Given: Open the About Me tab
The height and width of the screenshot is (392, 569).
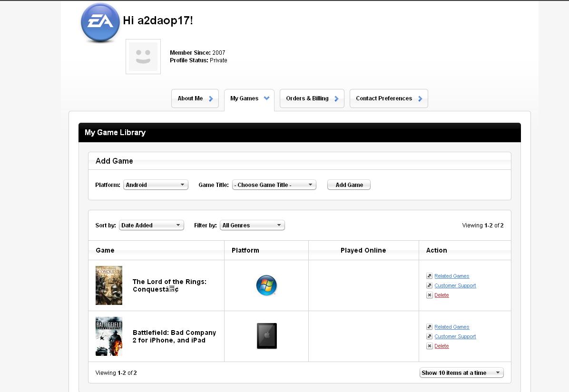Looking at the screenshot, I should (x=195, y=98).
